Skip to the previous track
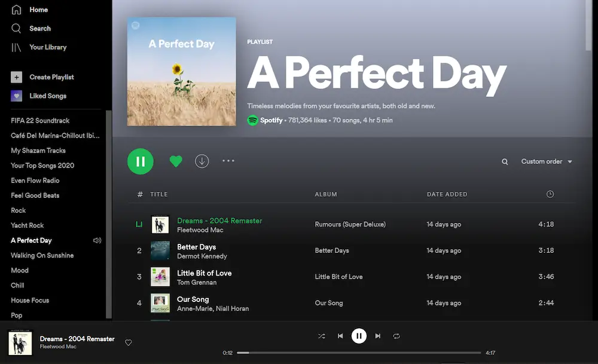The height and width of the screenshot is (364, 598). coord(340,336)
